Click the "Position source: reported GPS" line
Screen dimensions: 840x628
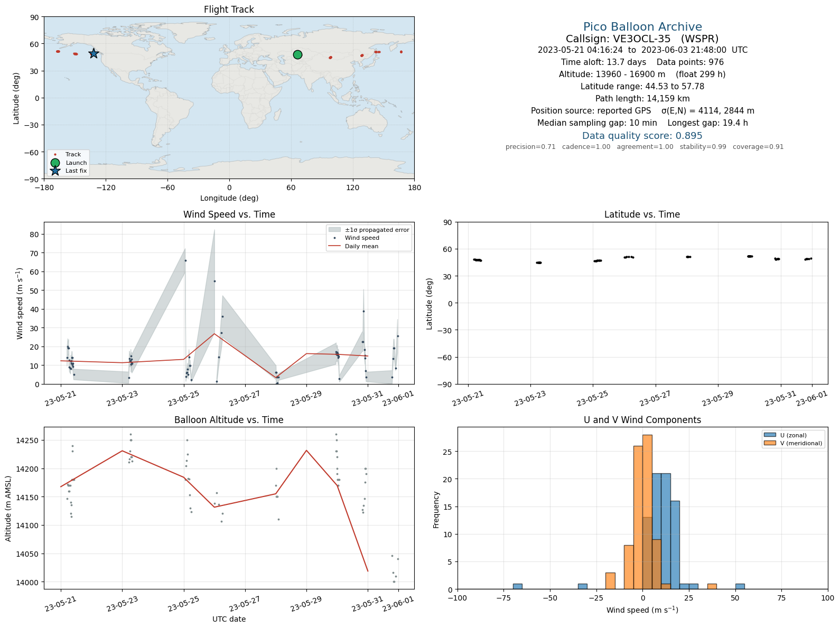[642, 111]
